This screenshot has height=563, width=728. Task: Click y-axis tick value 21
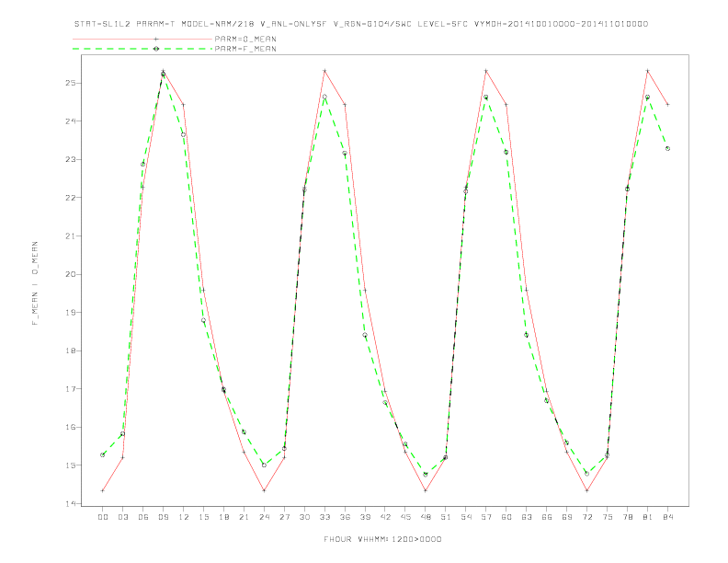click(70, 236)
